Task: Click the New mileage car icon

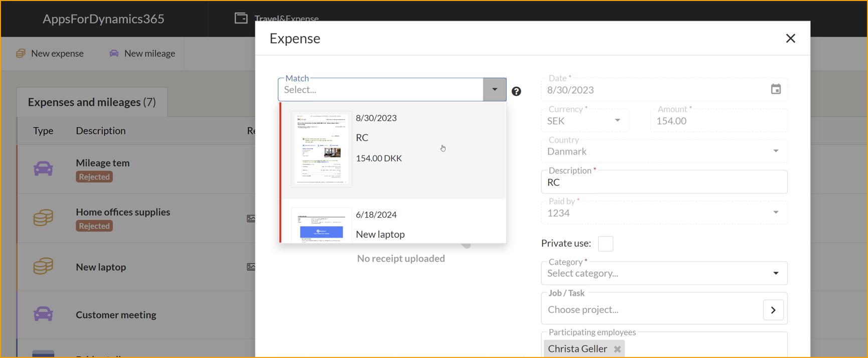Action: pos(114,53)
